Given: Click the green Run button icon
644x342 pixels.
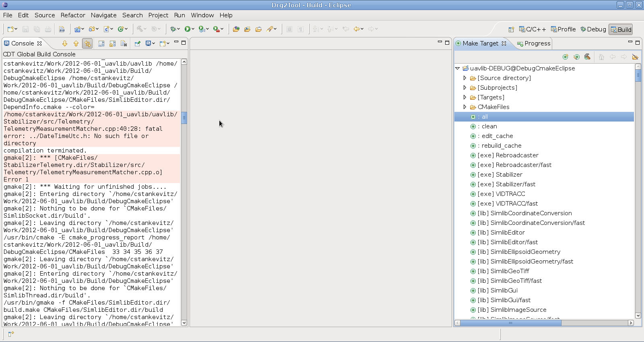Looking at the screenshot, I should point(187,29).
